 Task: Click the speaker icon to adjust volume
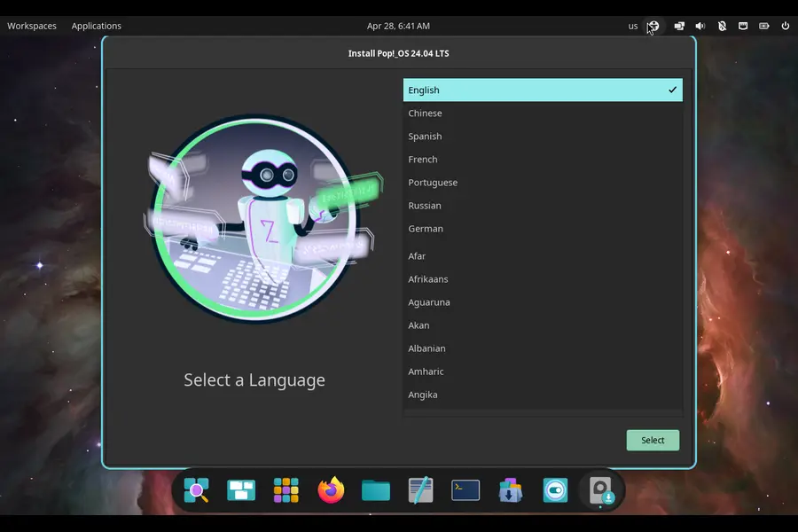700,26
